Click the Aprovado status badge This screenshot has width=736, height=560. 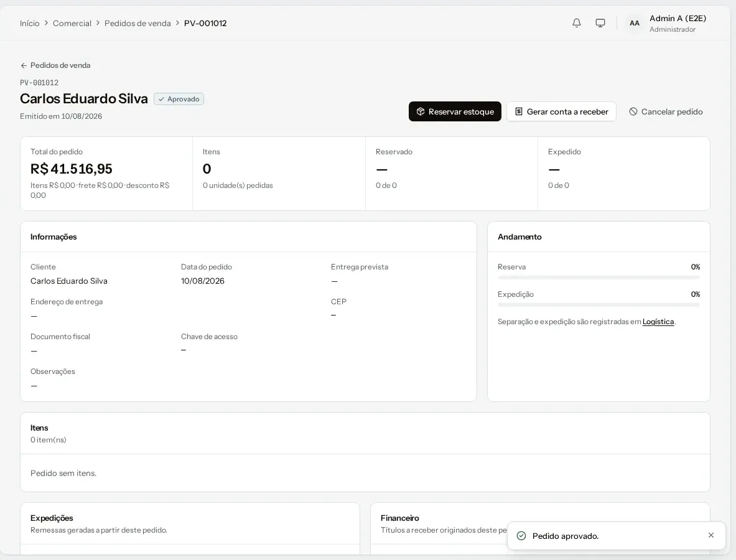[179, 99]
